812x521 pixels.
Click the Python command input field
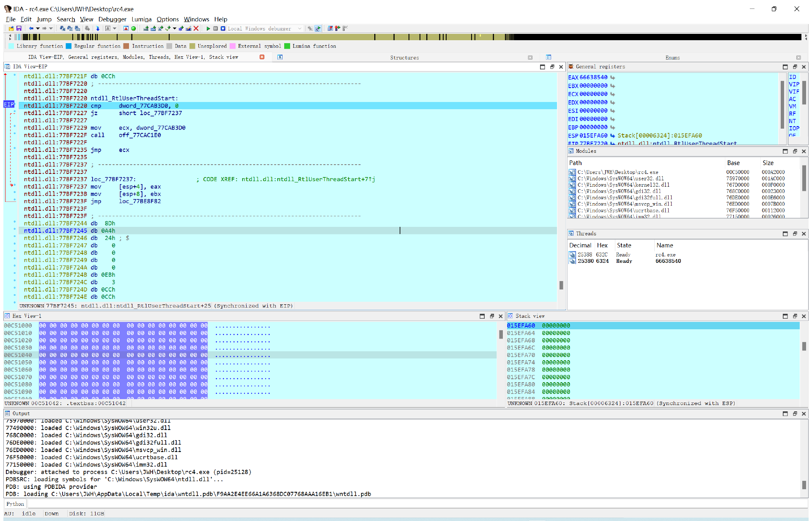coord(417,504)
